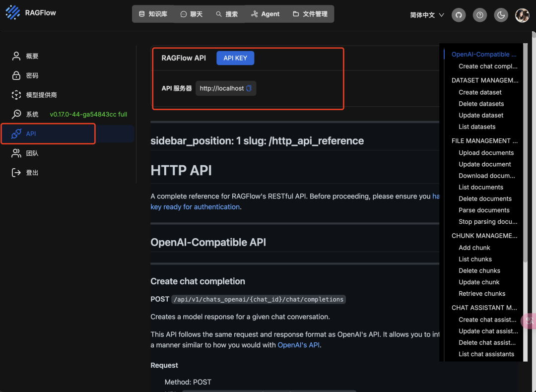536x392 pixels.
Task: Click the Agent graph icon
Action: pos(254,14)
